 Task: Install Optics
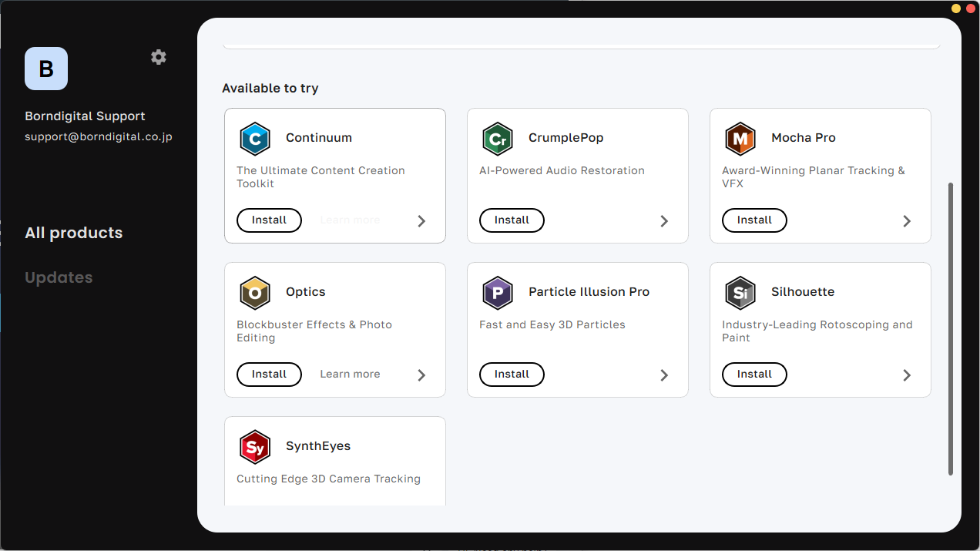(269, 375)
